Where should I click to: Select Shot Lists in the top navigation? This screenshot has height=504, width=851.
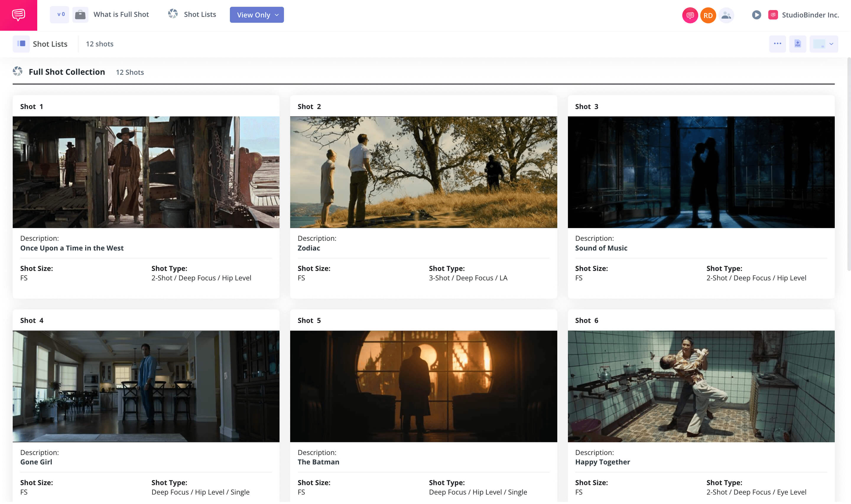tap(200, 14)
